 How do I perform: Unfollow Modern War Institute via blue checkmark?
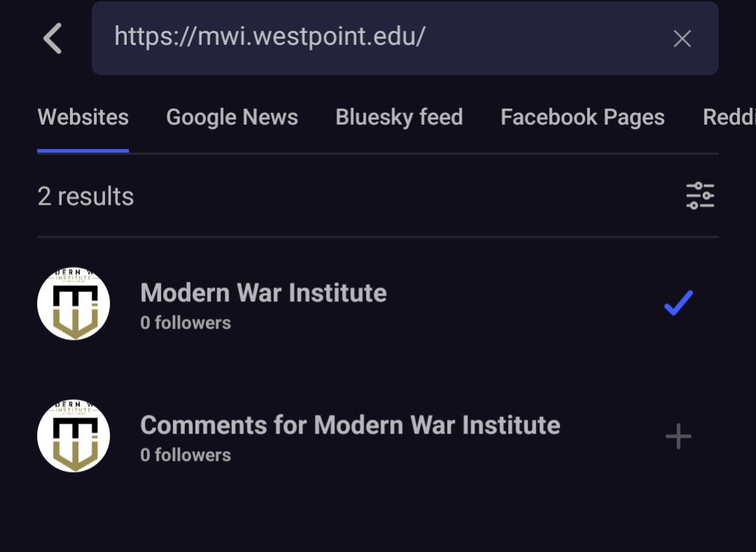[x=678, y=303]
